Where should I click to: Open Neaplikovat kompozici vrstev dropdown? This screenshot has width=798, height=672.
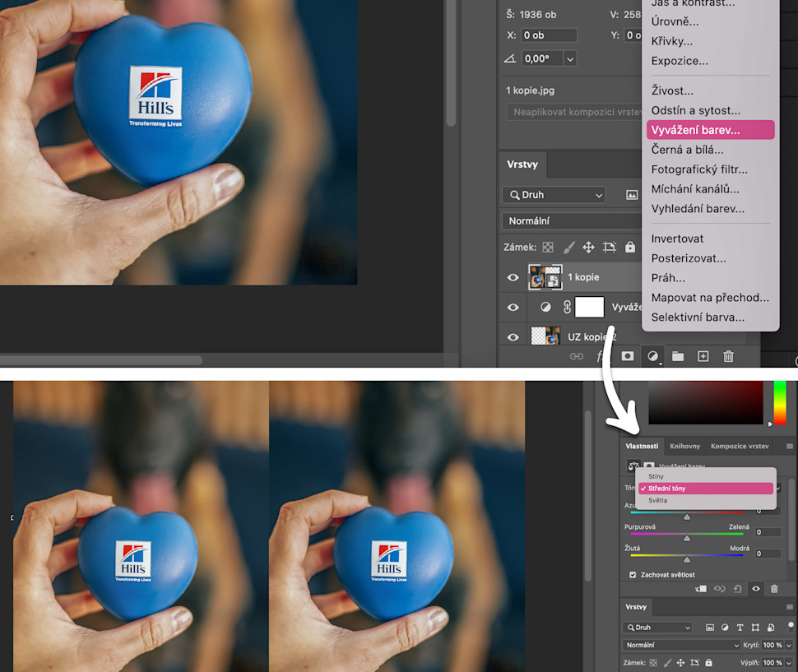coord(574,112)
